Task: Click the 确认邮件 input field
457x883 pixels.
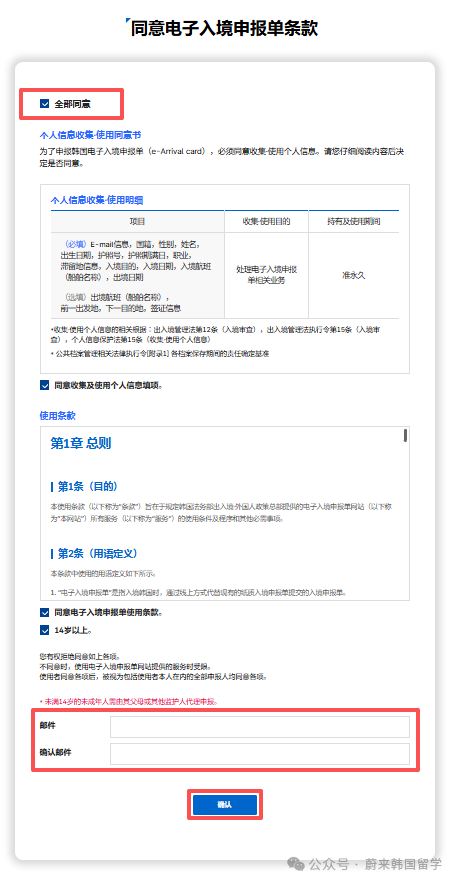Action: (x=259, y=753)
